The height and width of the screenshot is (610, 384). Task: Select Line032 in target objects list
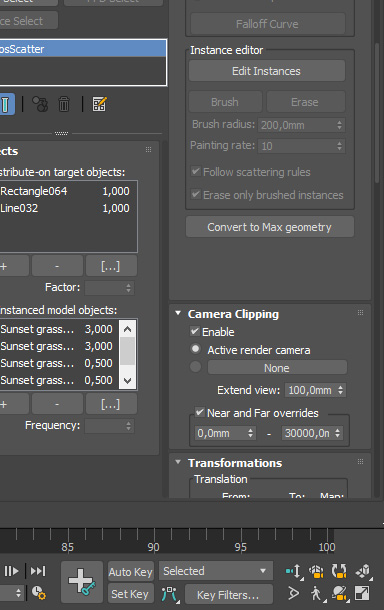(65, 208)
